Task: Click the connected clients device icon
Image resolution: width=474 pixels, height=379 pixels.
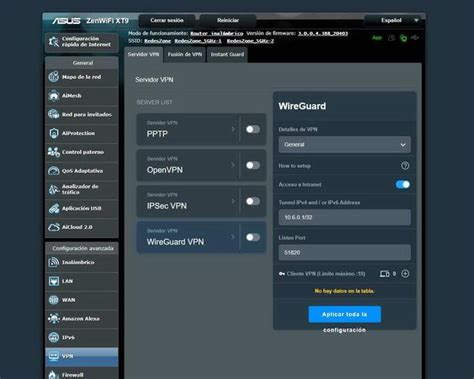Action: click(384, 274)
